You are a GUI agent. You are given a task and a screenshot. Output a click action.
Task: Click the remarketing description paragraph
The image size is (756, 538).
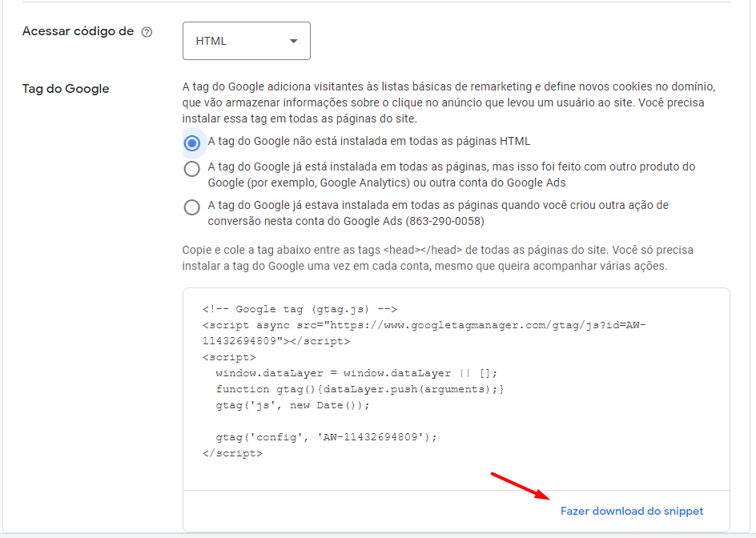(448, 102)
